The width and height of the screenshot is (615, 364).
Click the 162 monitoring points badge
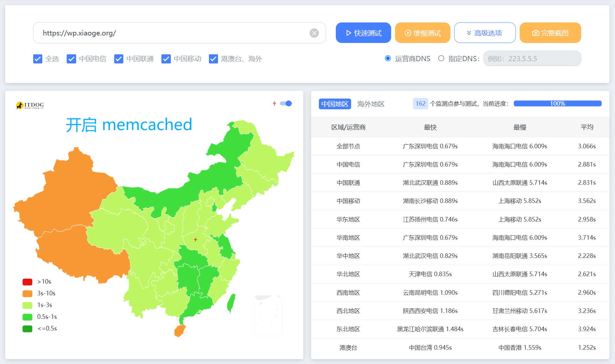(x=420, y=103)
